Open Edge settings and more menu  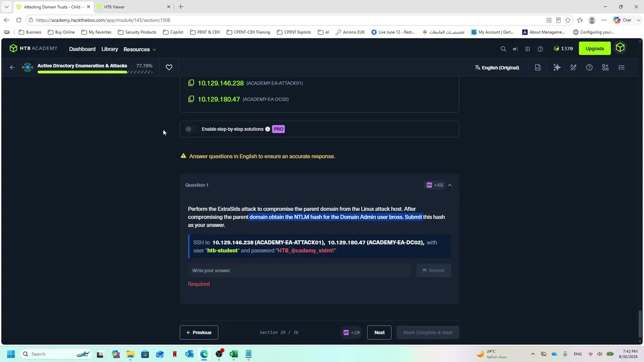tap(604, 20)
